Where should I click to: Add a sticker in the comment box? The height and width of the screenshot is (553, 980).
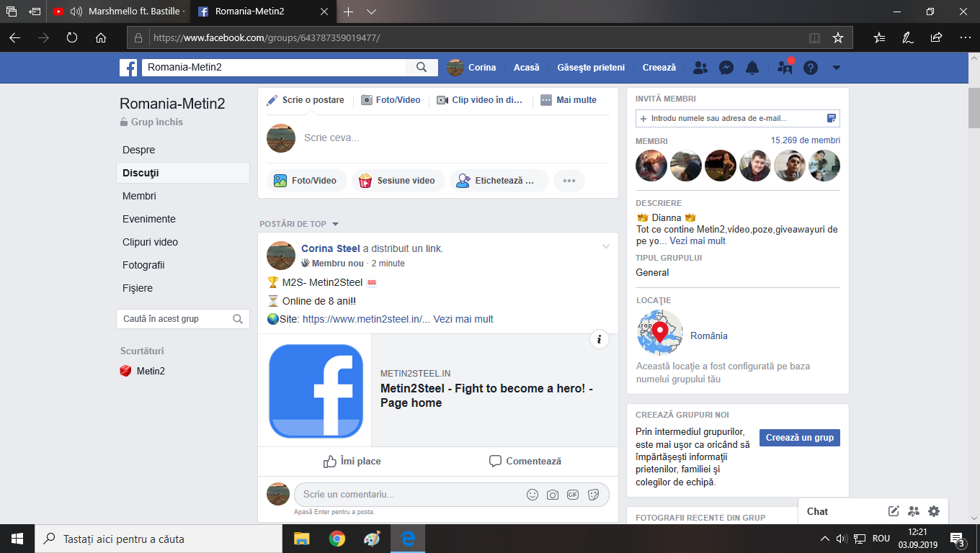click(593, 495)
